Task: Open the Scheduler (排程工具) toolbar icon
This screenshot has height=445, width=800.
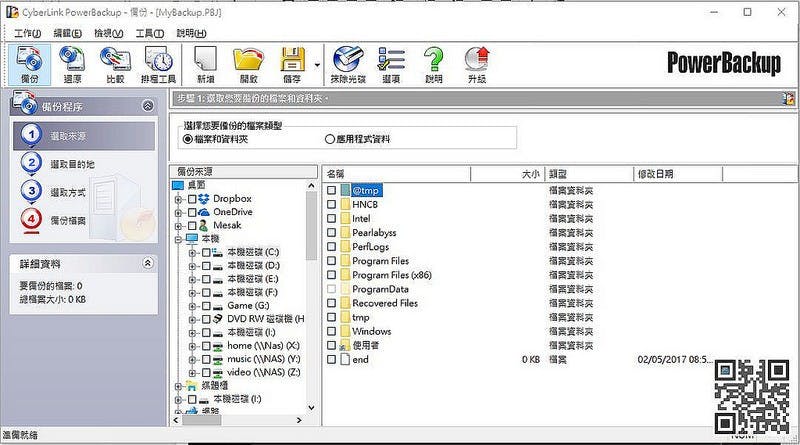Action: pyautogui.click(x=158, y=64)
